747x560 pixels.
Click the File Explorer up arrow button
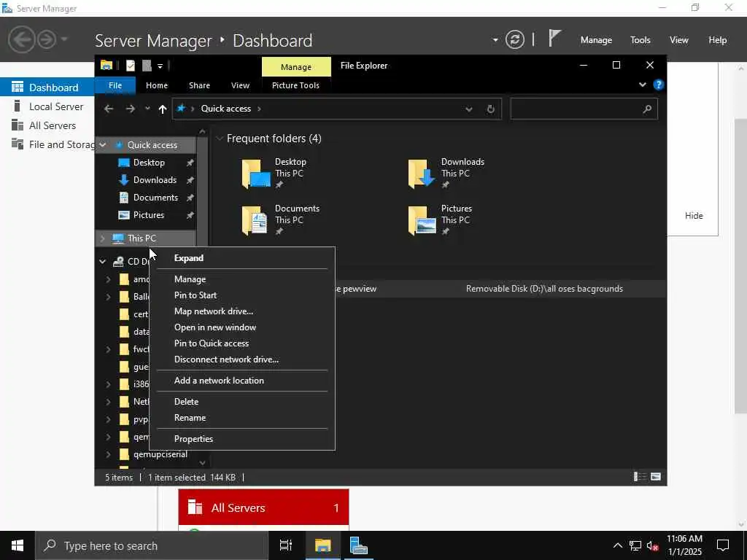tap(163, 109)
